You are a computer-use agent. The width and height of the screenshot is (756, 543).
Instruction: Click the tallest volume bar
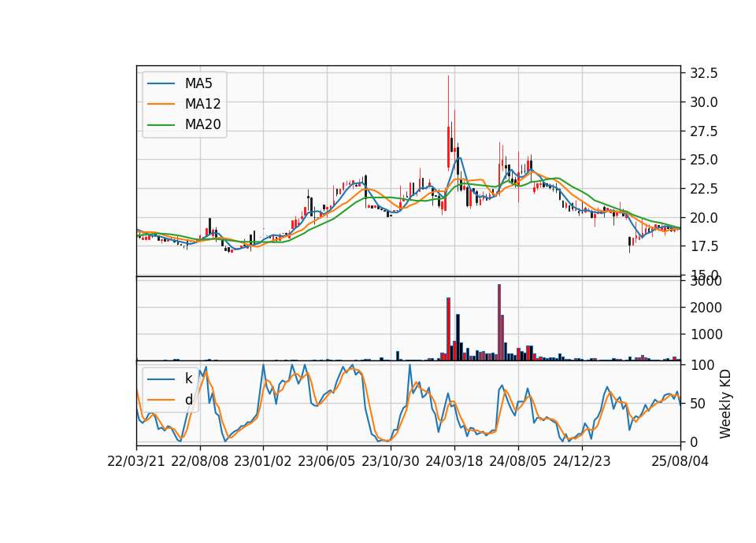(x=499, y=323)
